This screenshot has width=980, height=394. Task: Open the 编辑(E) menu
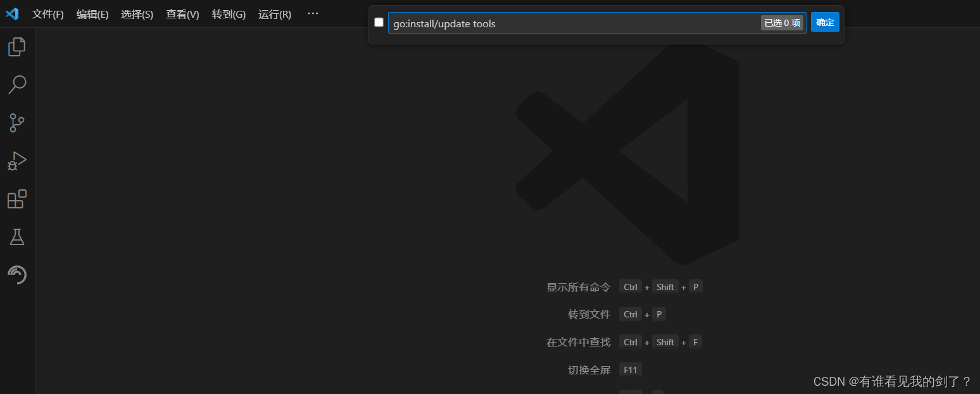click(x=92, y=14)
